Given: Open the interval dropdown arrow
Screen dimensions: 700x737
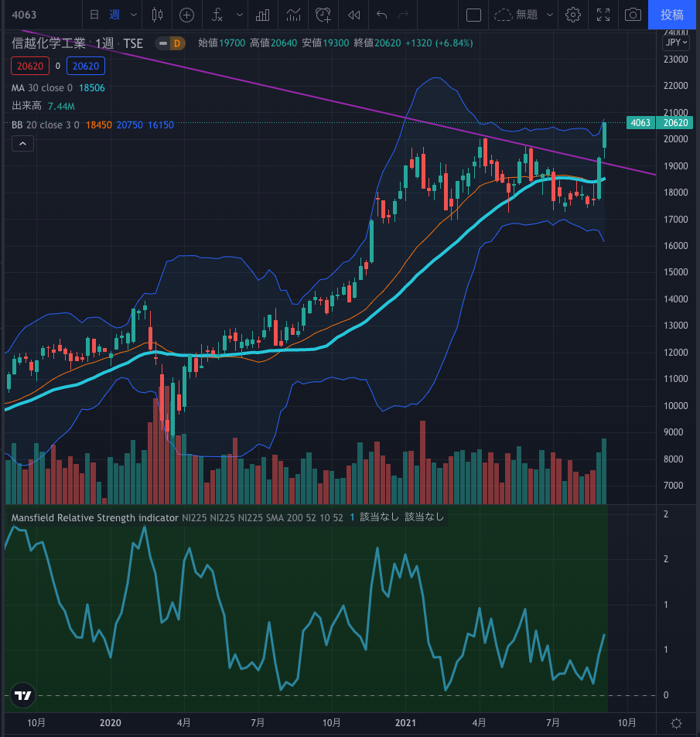Looking at the screenshot, I should pos(134,15).
